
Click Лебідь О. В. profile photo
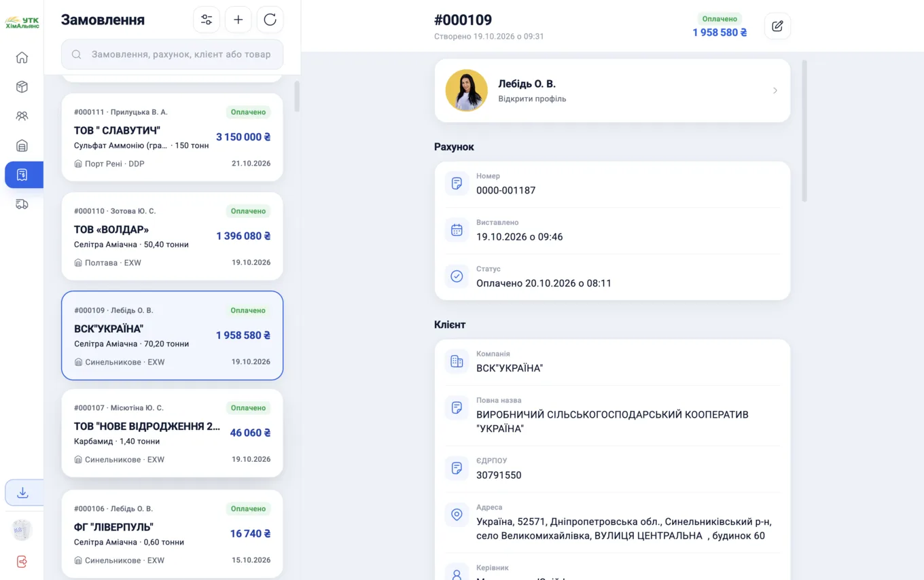pos(467,90)
